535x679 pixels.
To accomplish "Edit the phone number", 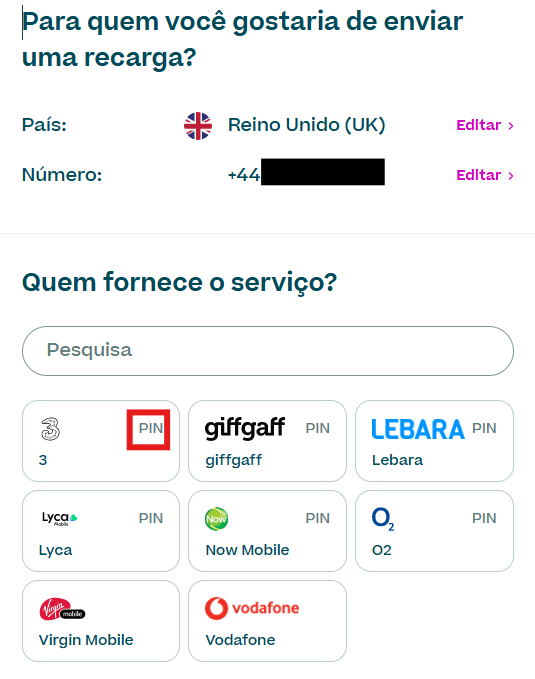I will coord(478,175).
